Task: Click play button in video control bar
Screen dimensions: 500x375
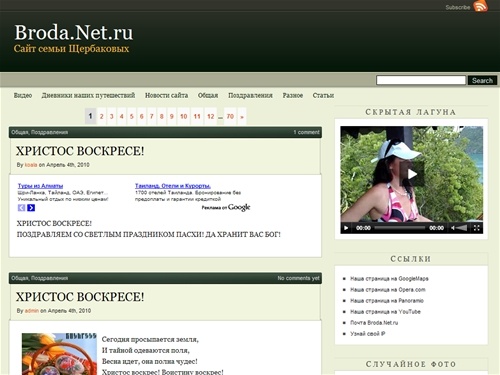Action: point(346,228)
